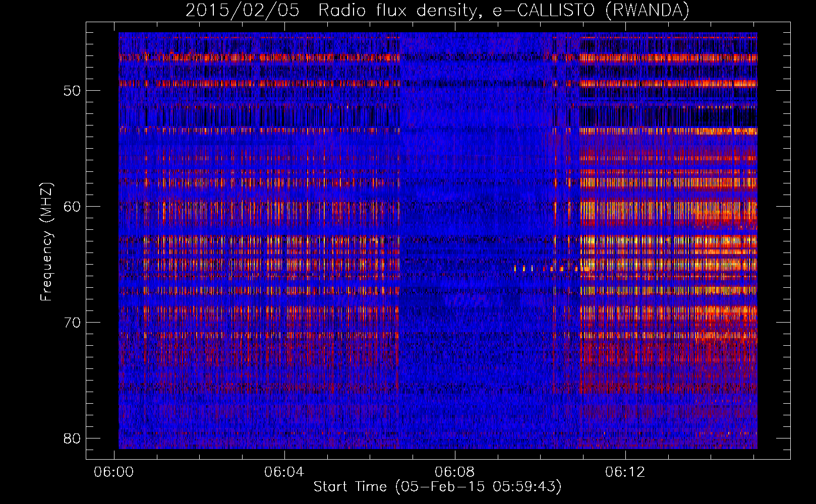Click the x-axis label "Start Time (05-Feb-15 05:59:43)"
The width and height of the screenshot is (816, 504).
pyautogui.click(x=437, y=487)
